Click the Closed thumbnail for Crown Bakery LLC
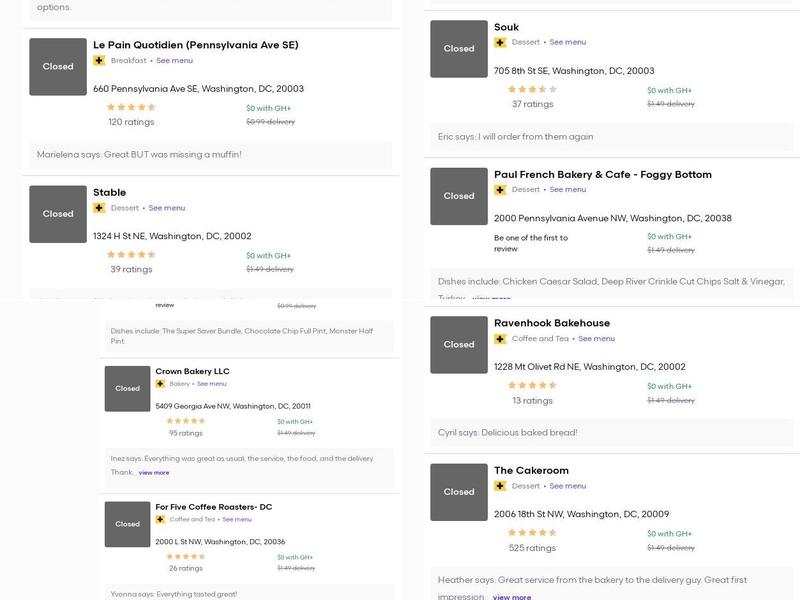Viewport: 800px width, 600px height. 127,388
